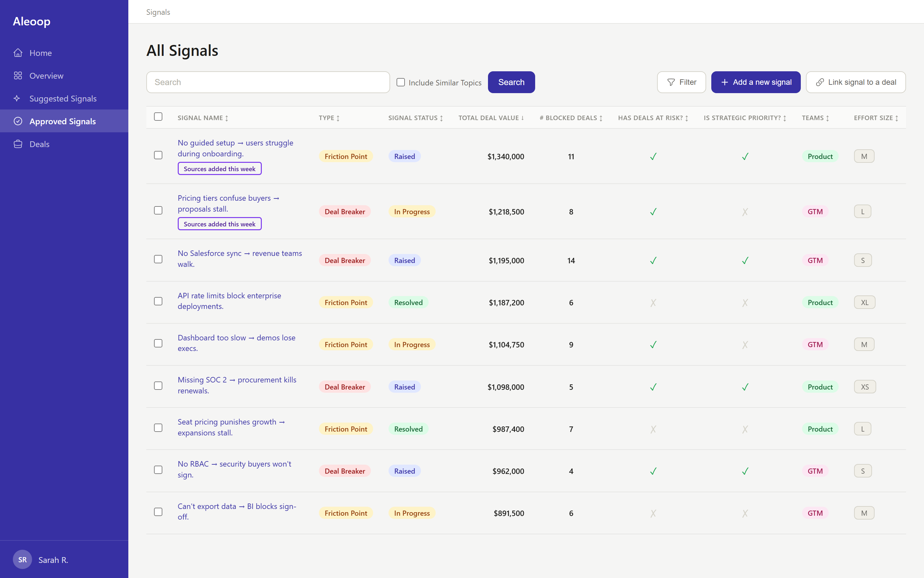Viewport: 924px width, 578px height.
Task: Click the Aleoop logo text
Action: (32, 22)
